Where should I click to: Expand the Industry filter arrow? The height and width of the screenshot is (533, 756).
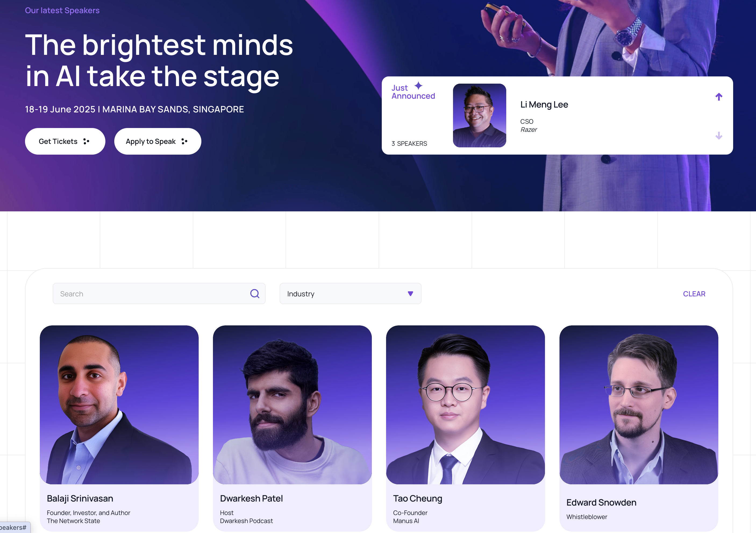(410, 293)
